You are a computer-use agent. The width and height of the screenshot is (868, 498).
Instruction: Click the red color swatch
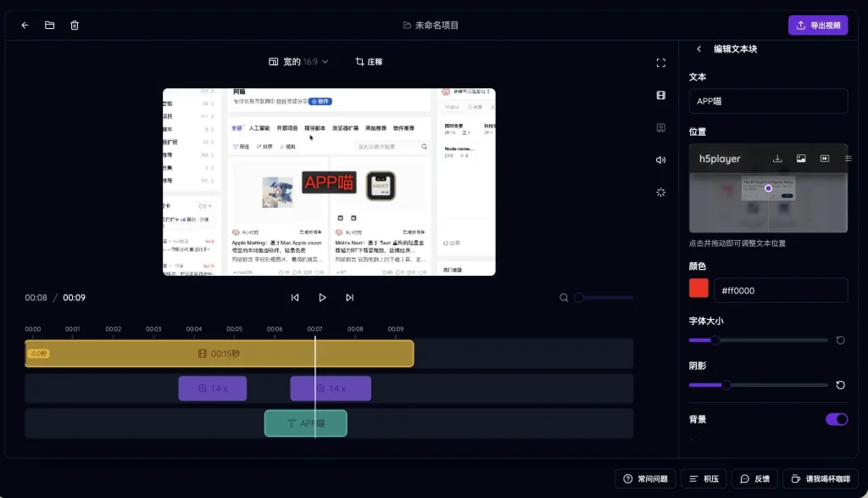click(698, 289)
